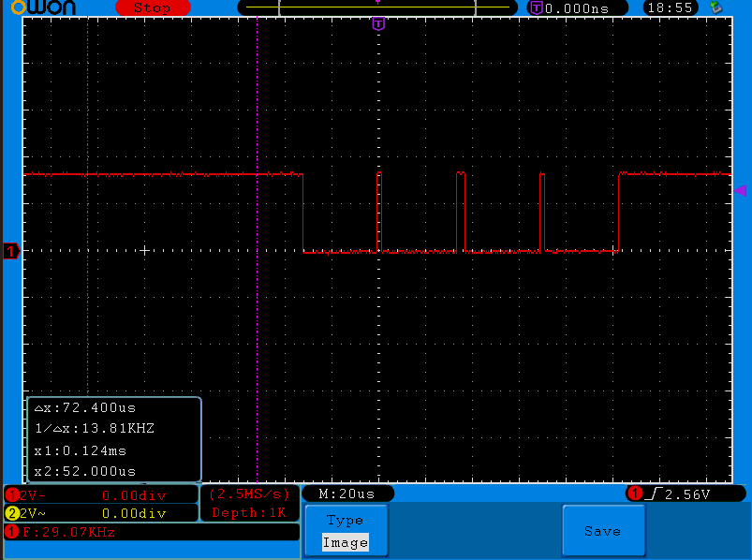
Task: Click the trigger level arrow on right edge
Action: 739,189
